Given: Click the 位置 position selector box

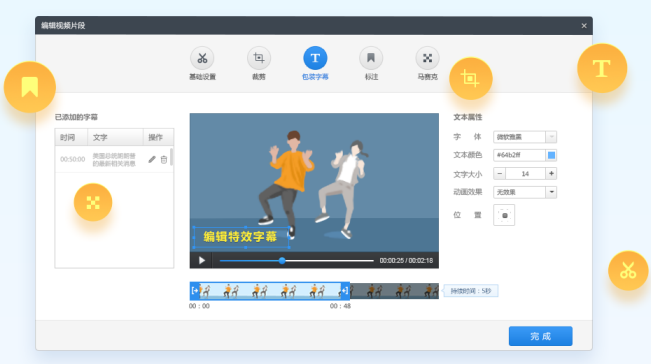Looking at the screenshot, I should point(504,215).
